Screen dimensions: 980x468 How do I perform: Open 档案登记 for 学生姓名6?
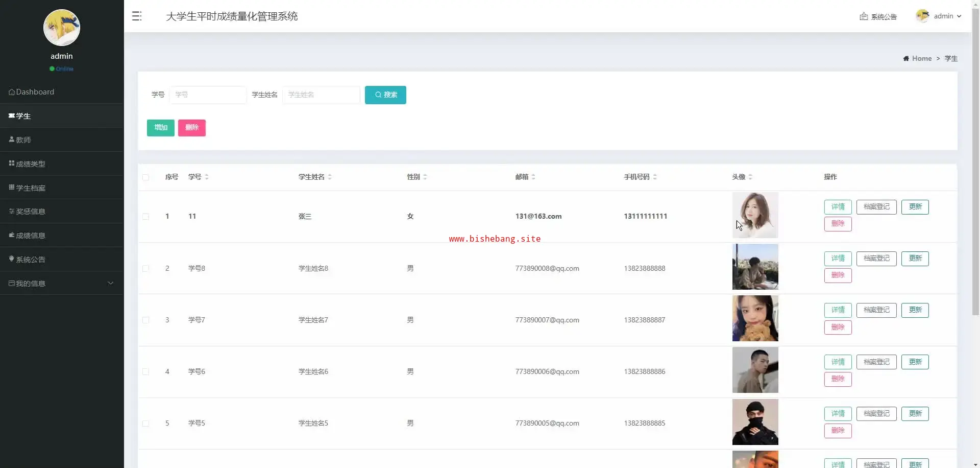tap(876, 362)
